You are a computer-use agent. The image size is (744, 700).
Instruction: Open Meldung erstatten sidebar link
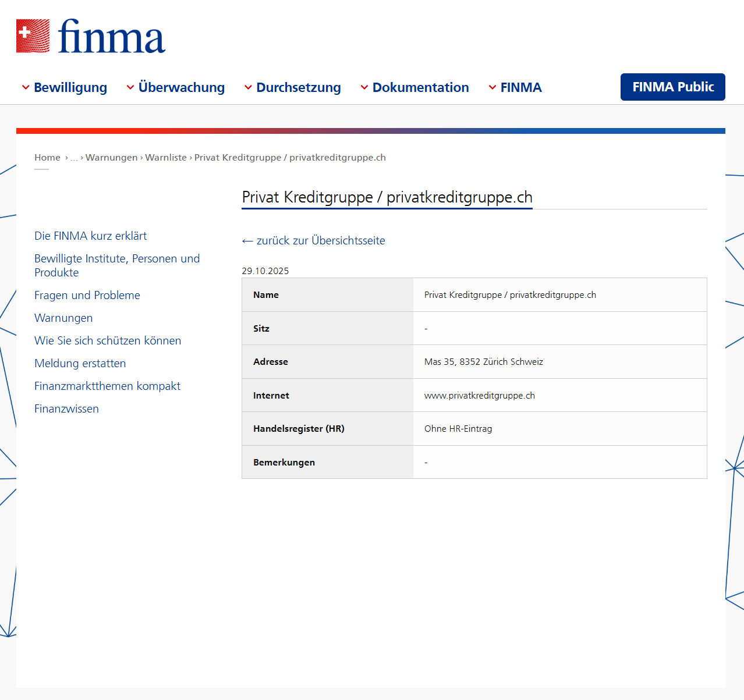(80, 363)
